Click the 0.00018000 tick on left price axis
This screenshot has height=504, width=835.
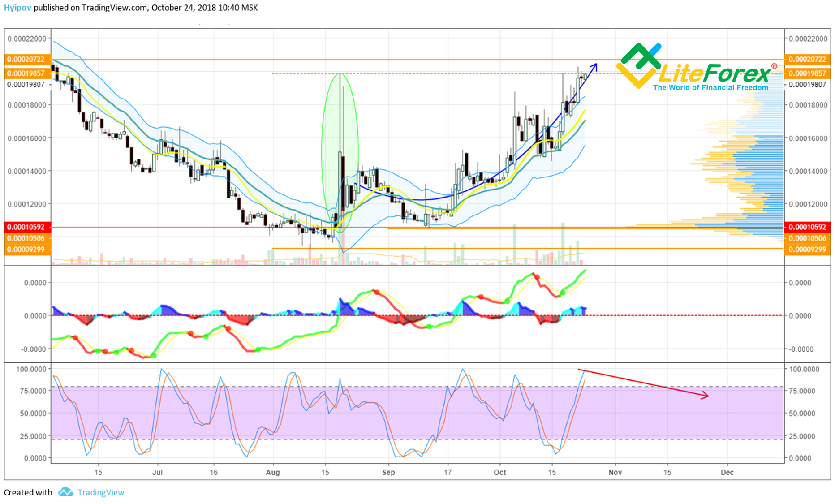27,105
